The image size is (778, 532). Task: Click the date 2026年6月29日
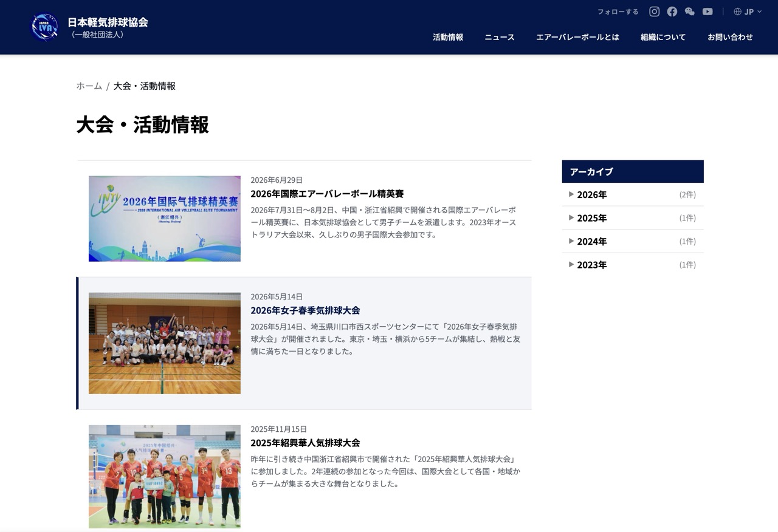coord(277,180)
